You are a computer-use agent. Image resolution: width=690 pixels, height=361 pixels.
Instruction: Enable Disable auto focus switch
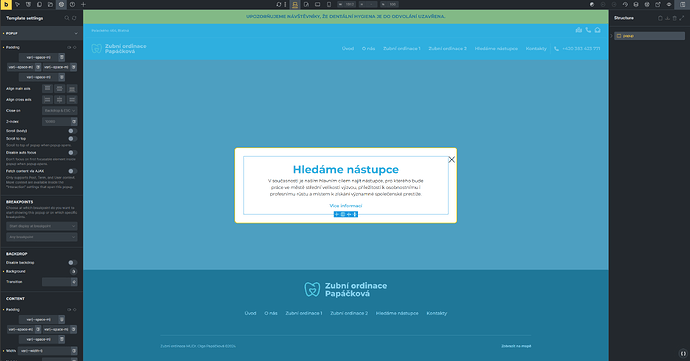point(73,152)
